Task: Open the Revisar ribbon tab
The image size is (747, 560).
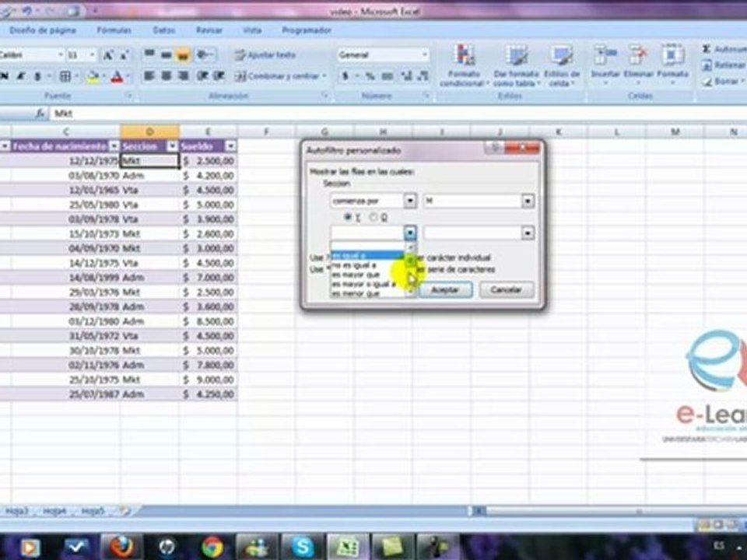Action: tap(209, 30)
